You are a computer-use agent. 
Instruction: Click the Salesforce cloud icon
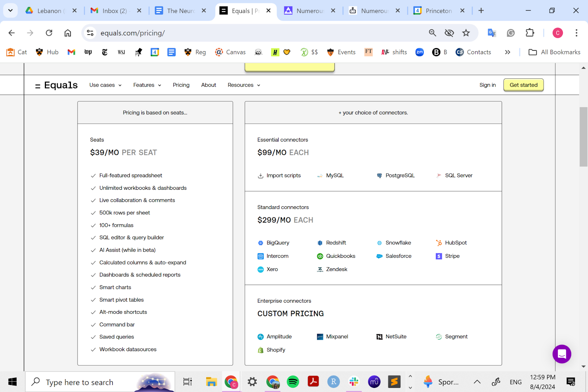tap(379, 256)
